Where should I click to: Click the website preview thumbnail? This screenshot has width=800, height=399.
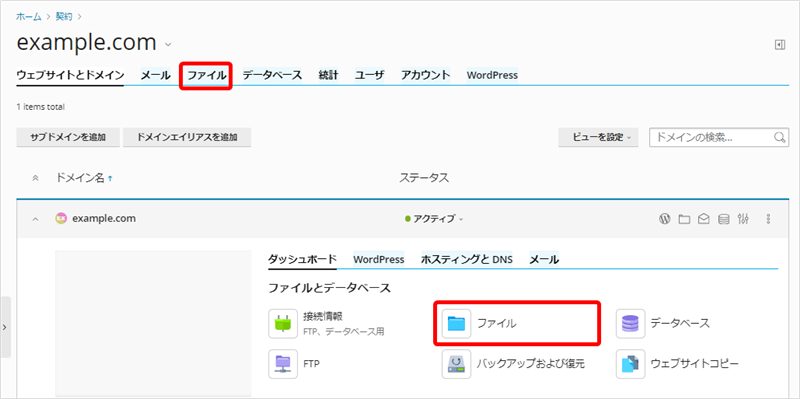(154, 323)
